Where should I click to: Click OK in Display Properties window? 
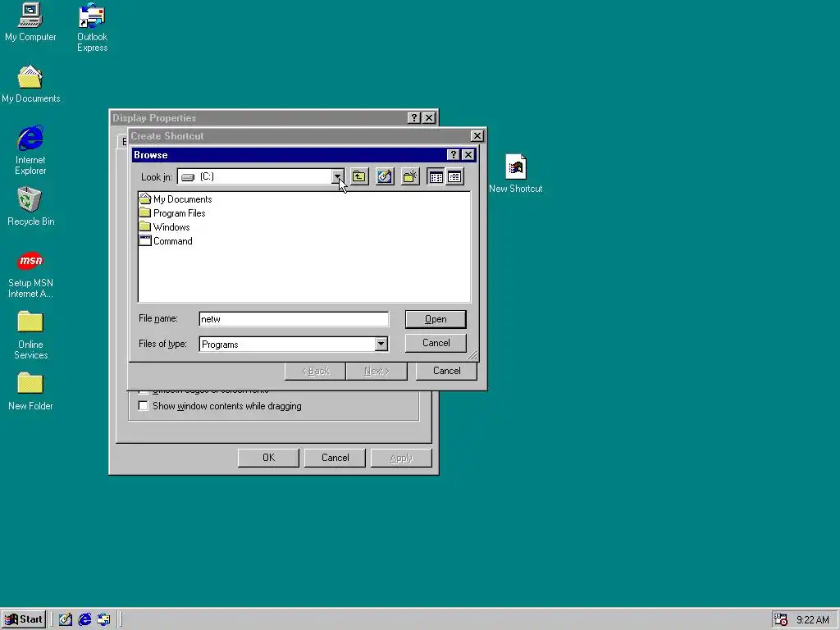(x=268, y=458)
